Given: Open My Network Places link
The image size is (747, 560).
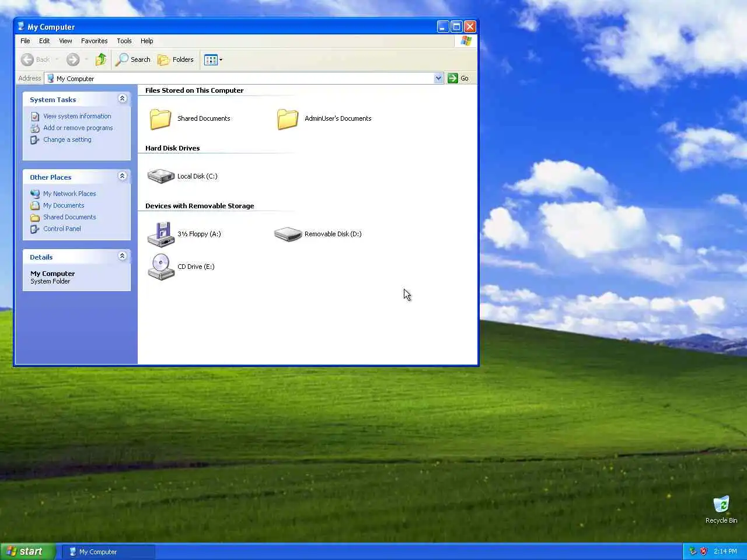Looking at the screenshot, I should point(69,194).
